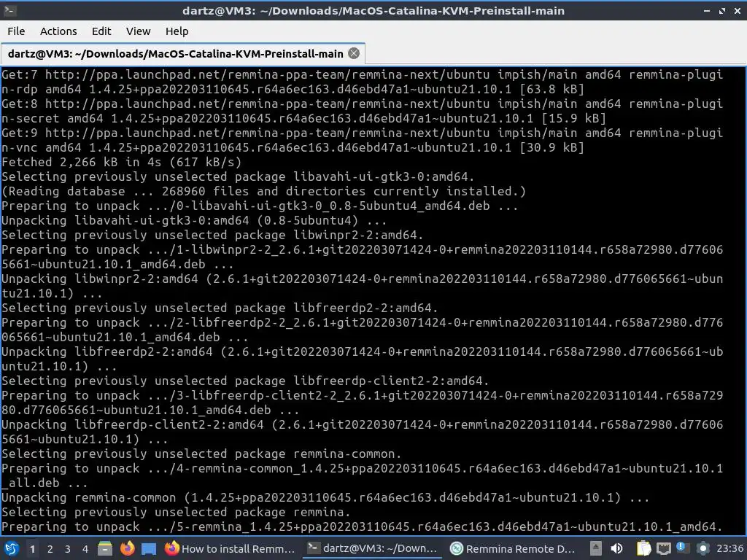Show desktop via blue panel icon
Viewport: 747px width, 560px height.
149,549
